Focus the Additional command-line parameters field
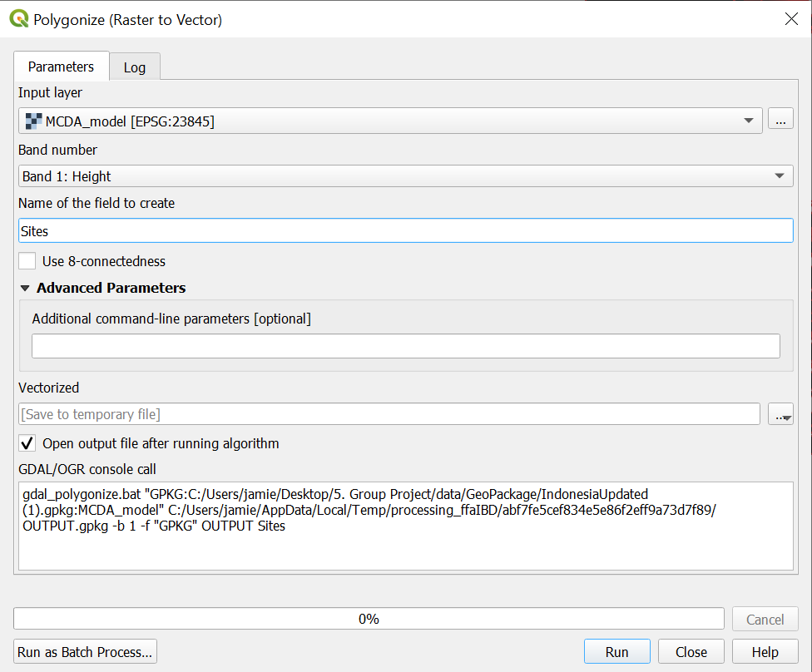812x672 pixels. click(405, 346)
